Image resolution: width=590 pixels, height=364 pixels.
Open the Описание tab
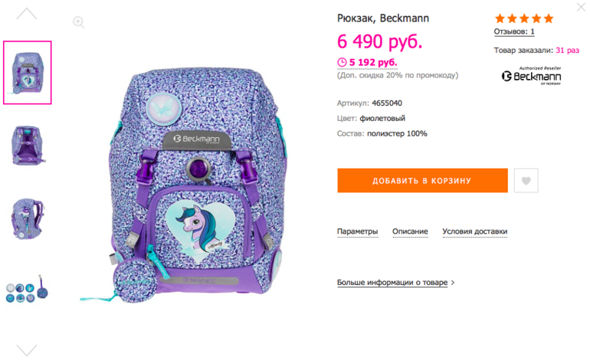(410, 231)
